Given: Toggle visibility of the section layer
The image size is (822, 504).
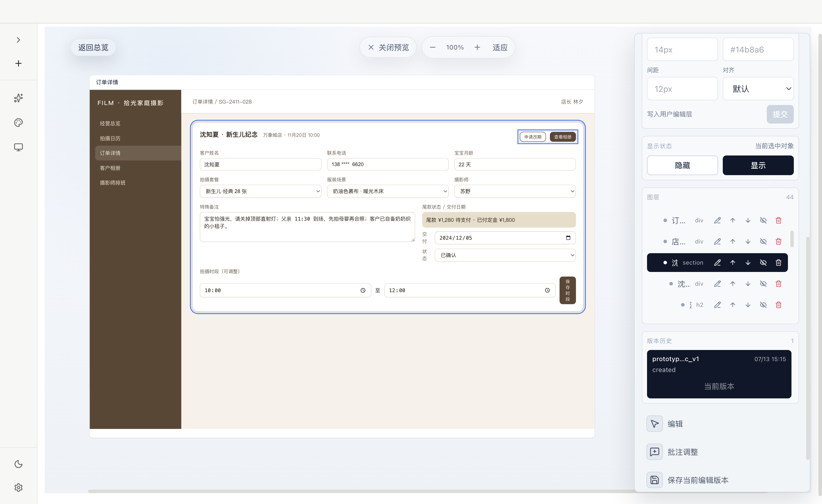Looking at the screenshot, I should pos(763,263).
